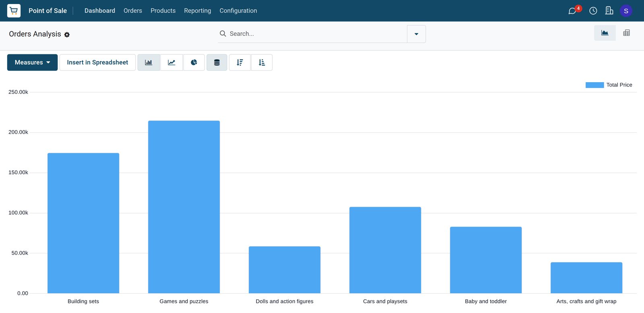
Task: Toggle stacked chart mode
Action: pos(217,62)
